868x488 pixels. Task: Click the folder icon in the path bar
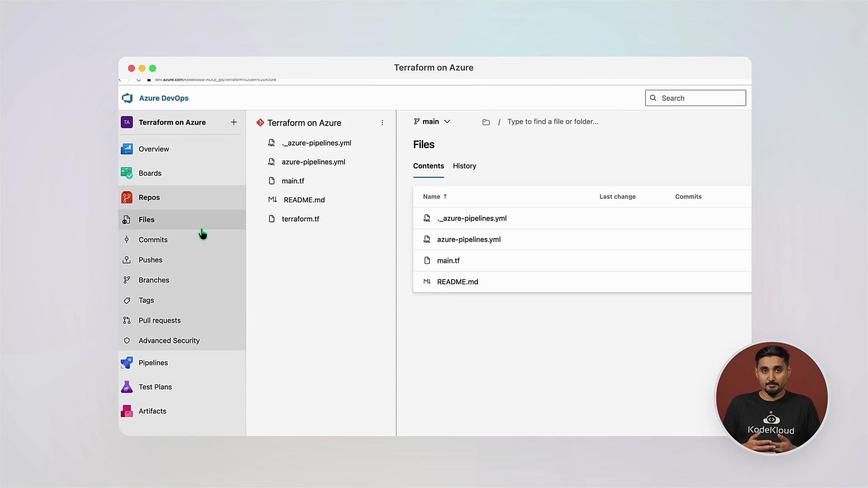pos(486,122)
